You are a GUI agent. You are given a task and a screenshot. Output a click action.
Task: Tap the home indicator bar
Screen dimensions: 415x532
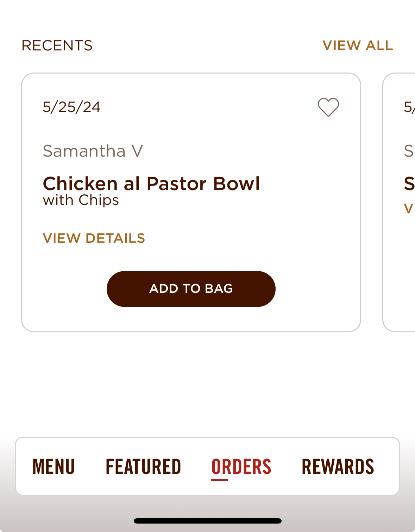(x=207, y=521)
